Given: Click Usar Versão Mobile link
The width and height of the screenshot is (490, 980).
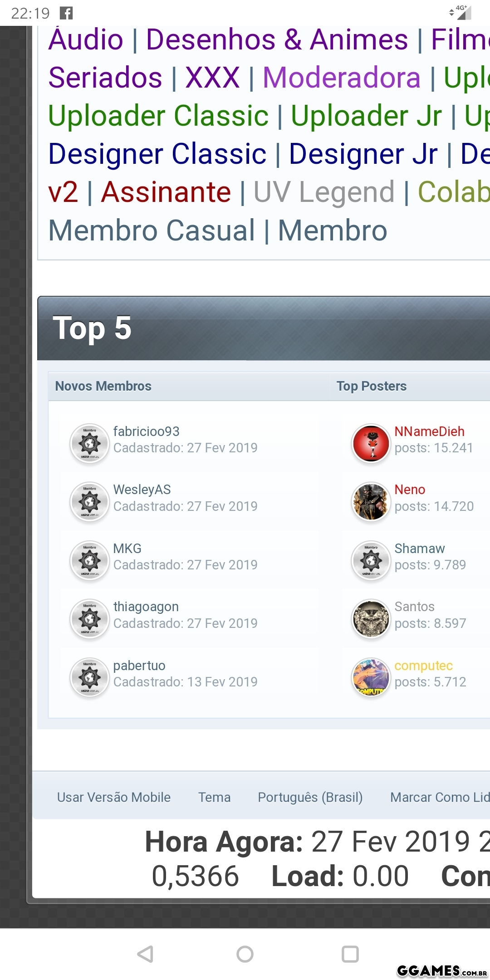Looking at the screenshot, I should [x=114, y=797].
